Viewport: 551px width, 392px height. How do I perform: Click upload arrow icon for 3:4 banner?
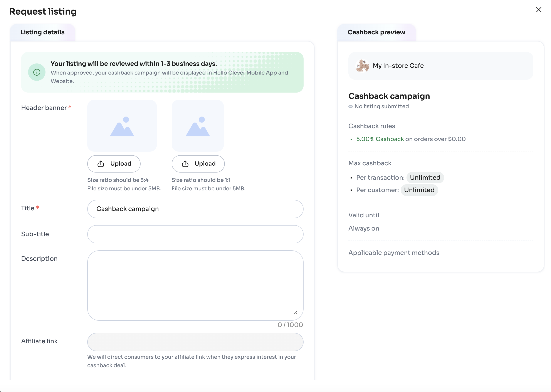(101, 164)
